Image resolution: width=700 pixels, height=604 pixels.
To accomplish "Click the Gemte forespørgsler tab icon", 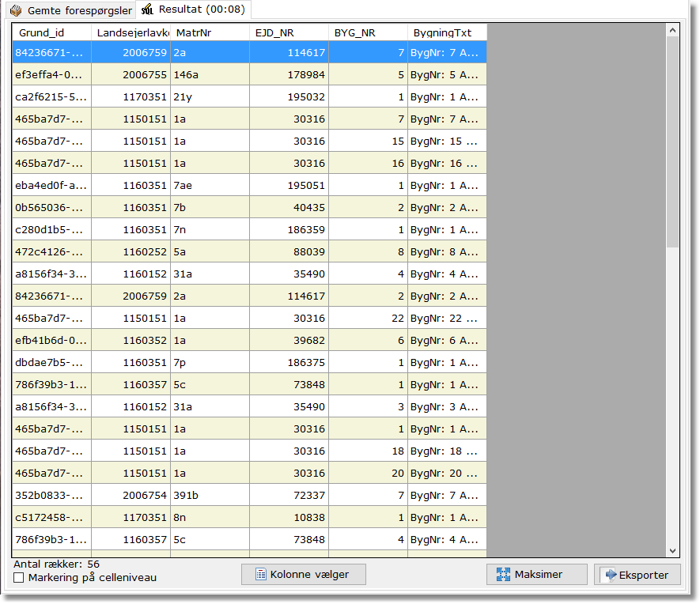I will tap(16, 10).
